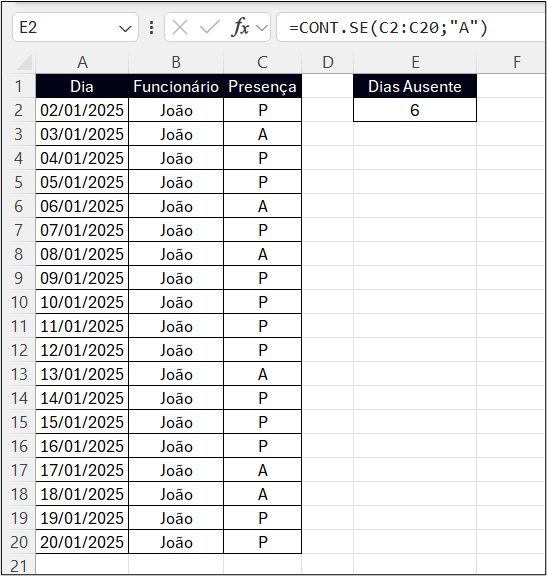This screenshot has height=576, width=547.
Task: Click João in row 7
Action: click(176, 230)
